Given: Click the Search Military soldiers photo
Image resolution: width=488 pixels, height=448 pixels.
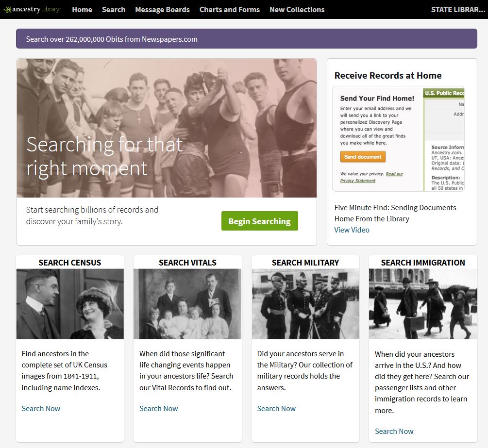Looking at the screenshot, I should click(x=305, y=304).
